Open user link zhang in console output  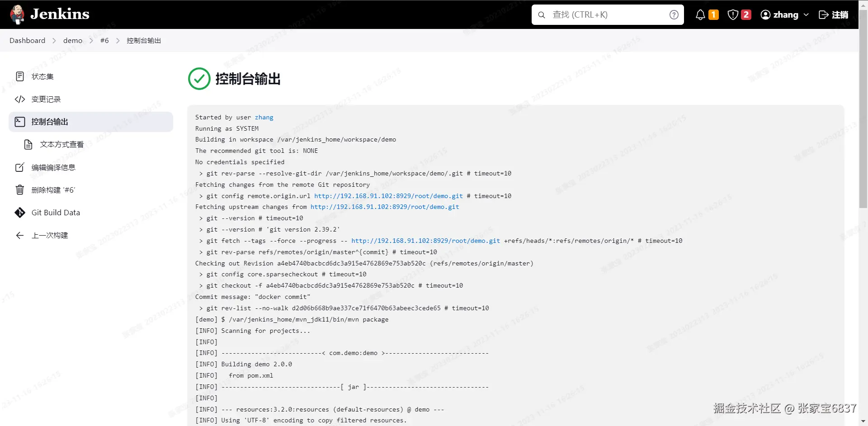click(264, 117)
